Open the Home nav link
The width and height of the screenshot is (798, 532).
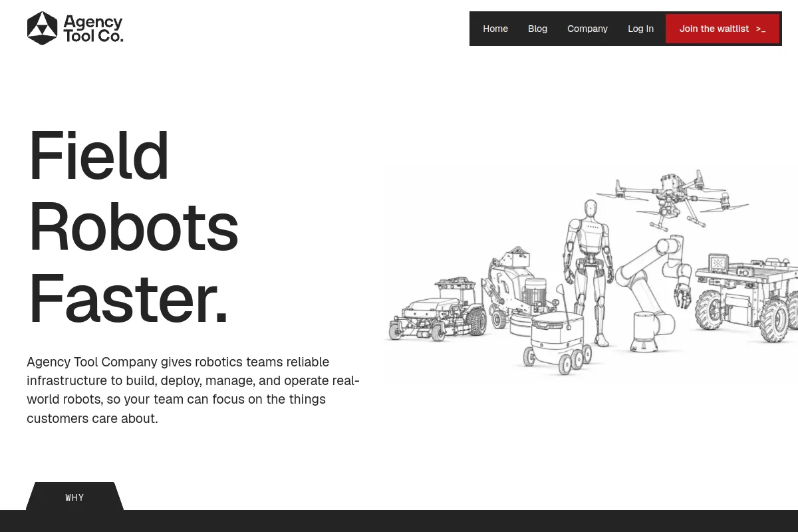495,29
